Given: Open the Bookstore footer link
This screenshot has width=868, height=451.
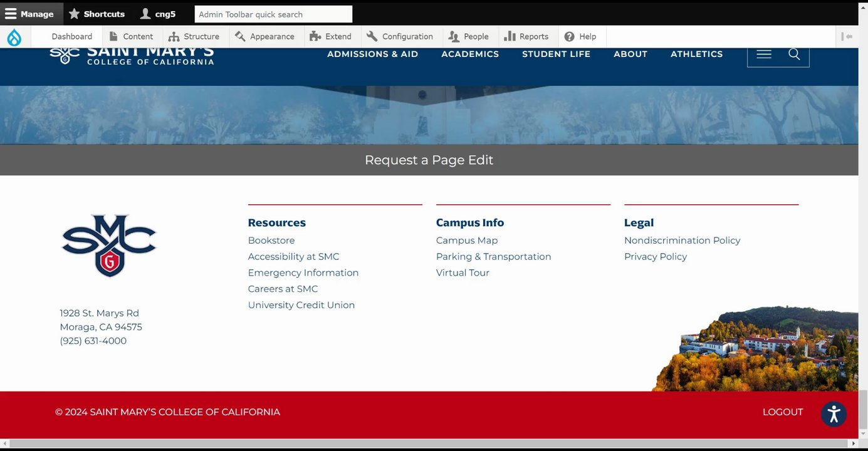Looking at the screenshot, I should pyautogui.click(x=271, y=241).
